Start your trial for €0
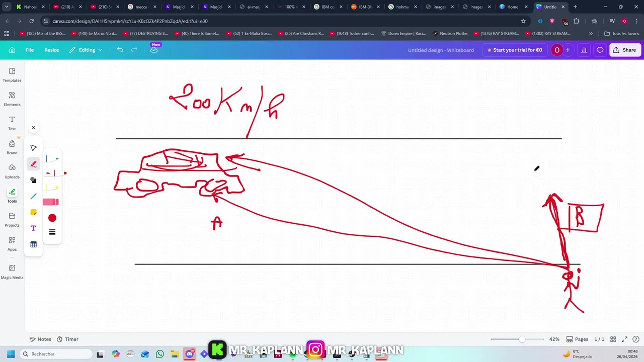644x362 pixels. tap(514, 50)
